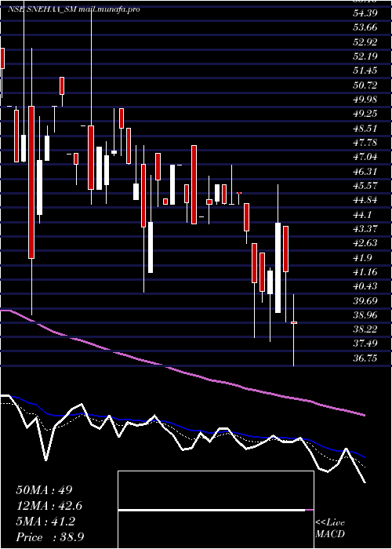This screenshot has width=392, height=549.
Task: Click the 42.63 price axis label
Action: 364,243
